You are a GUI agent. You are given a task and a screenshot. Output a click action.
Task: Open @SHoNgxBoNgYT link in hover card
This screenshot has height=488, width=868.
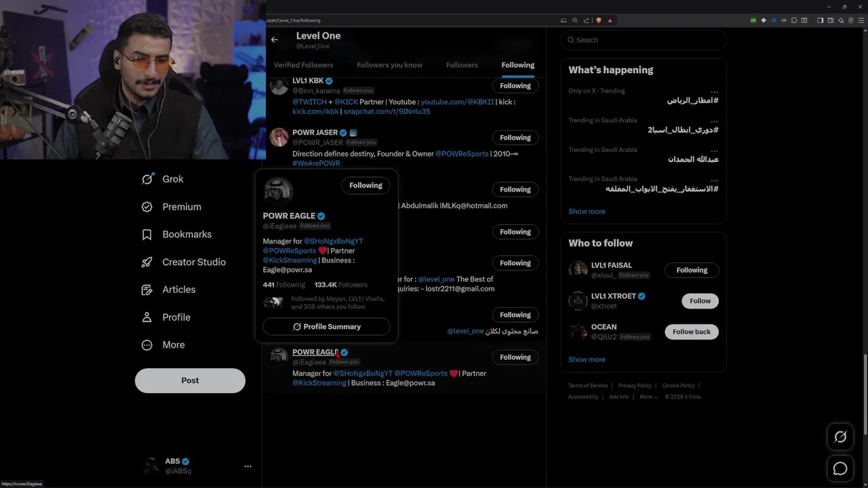click(333, 241)
